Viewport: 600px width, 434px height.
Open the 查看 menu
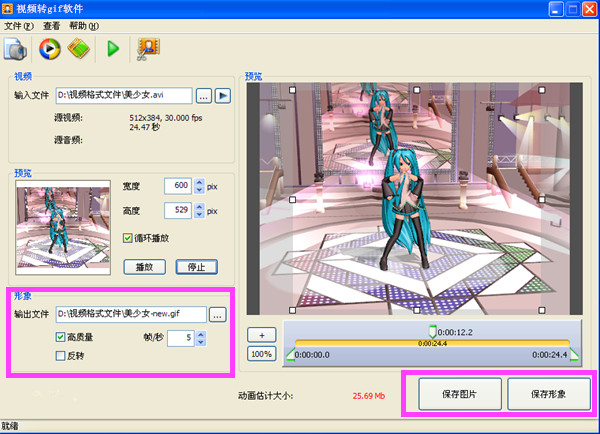51,26
